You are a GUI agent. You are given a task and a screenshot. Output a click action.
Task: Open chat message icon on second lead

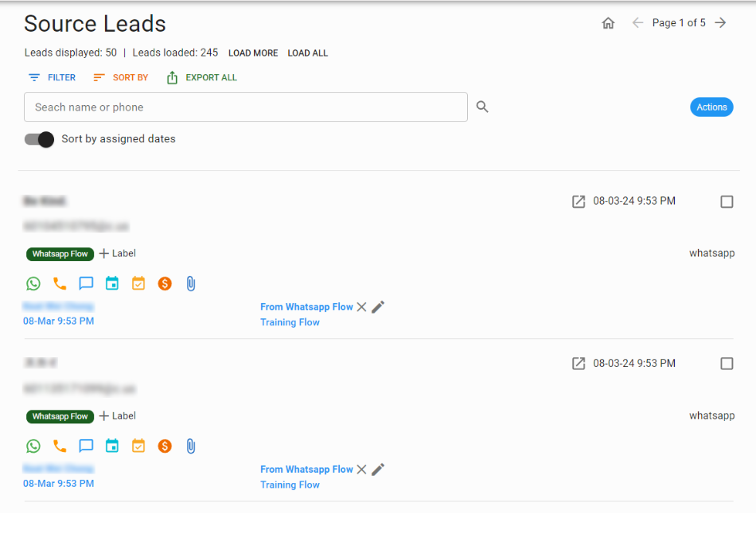point(86,446)
